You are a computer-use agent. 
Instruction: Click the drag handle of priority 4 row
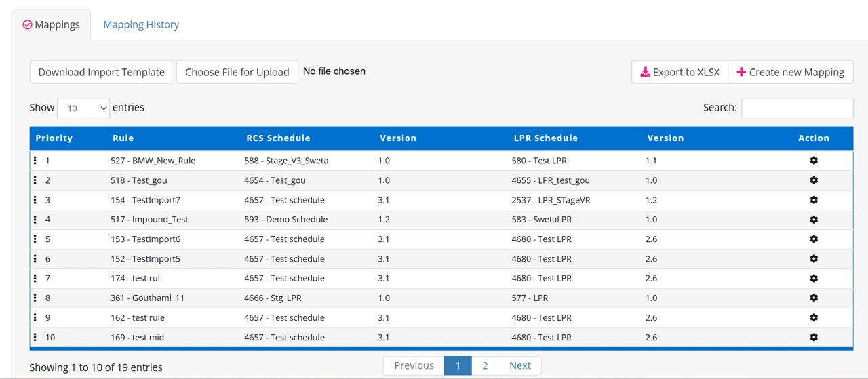[x=35, y=220]
